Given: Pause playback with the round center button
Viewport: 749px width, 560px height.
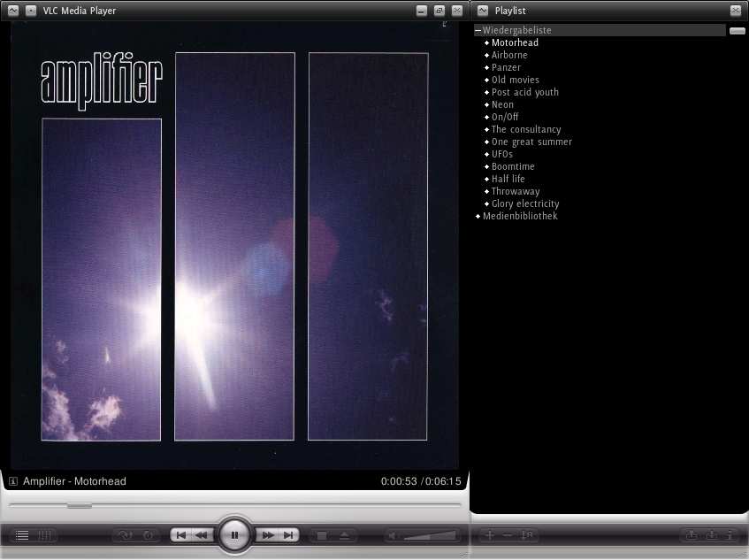Looking at the screenshot, I should coord(234,535).
